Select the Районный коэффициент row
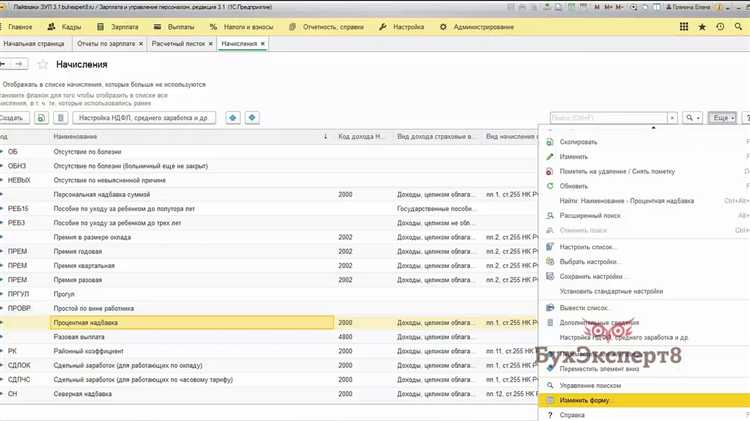Image resolution: width=750 pixels, height=421 pixels. 92,352
